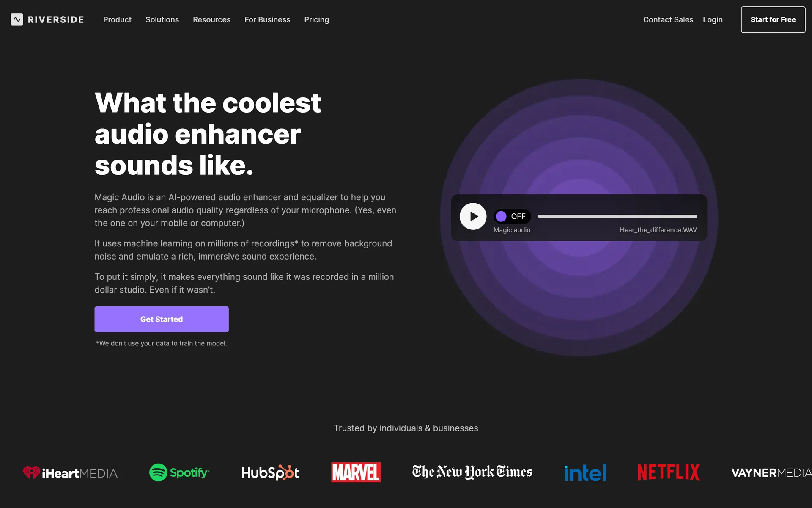Open the Product menu

coord(117,19)
